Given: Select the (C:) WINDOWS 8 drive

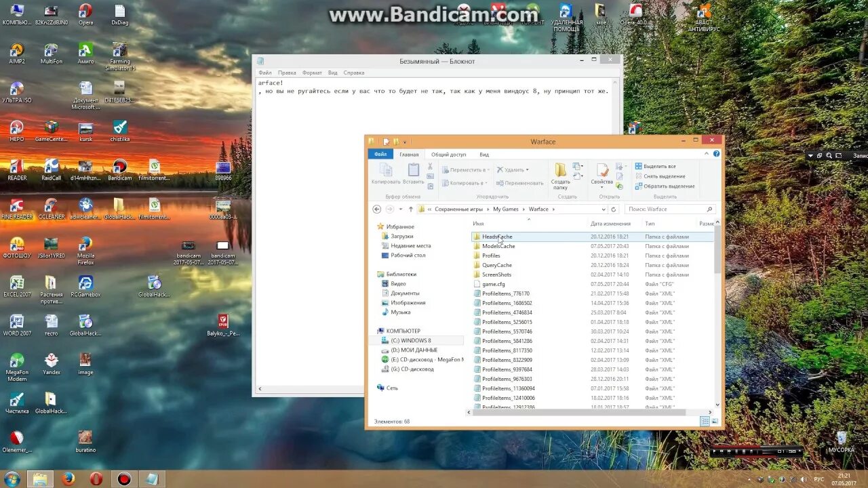Looking at the screenshot, I should 410,340.
